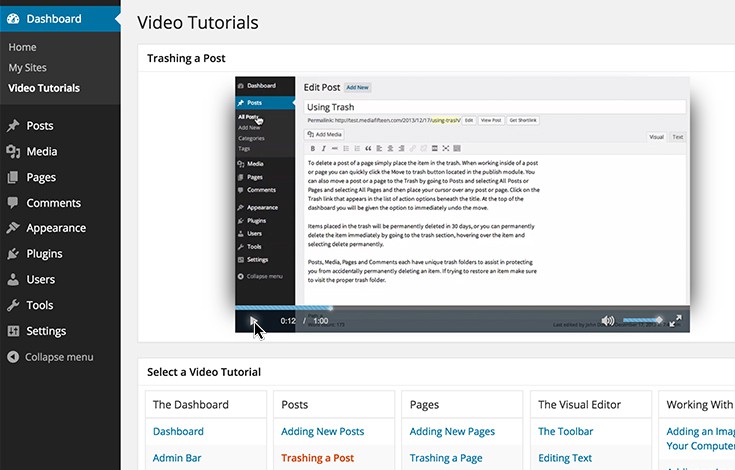Enter fullscreen mode on video player
This screenshot has height=470, width=735.
(x=675, y=321)
